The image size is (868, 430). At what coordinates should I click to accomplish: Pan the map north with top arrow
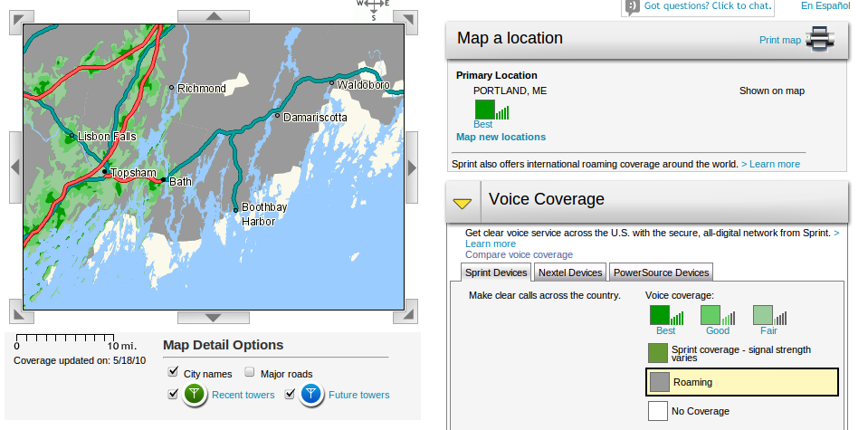(214, 15)
